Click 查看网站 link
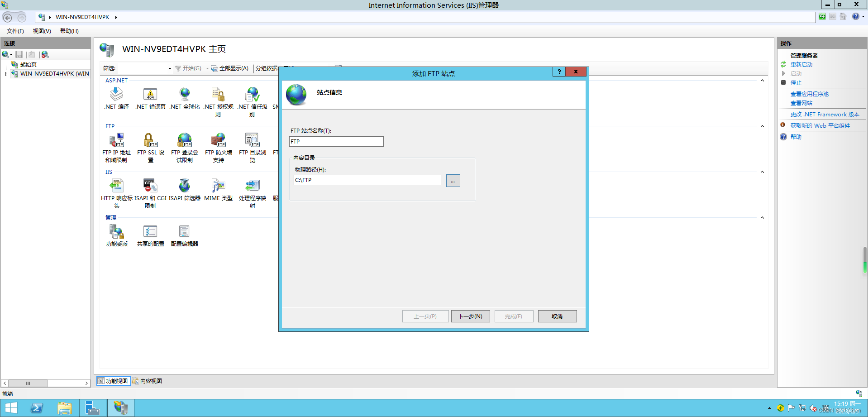 tap(801, 103)
